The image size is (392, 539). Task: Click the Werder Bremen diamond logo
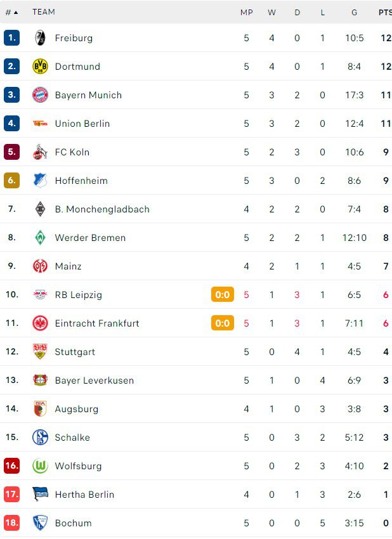40,238
